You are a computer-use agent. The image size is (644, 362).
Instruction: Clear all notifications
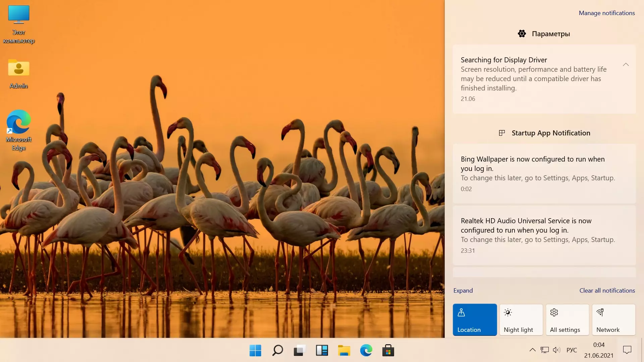coord(607,291)
